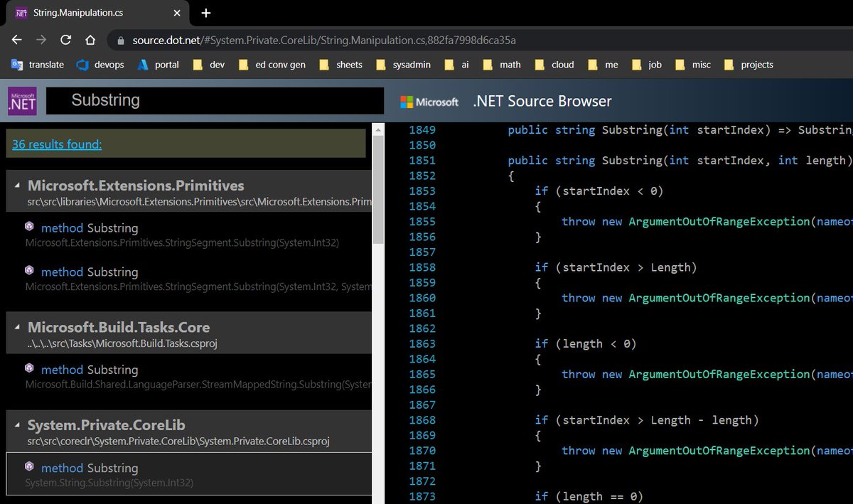The image size is (853, 504).
Task: Open the misc bookmarks folder
Action: 693,65
